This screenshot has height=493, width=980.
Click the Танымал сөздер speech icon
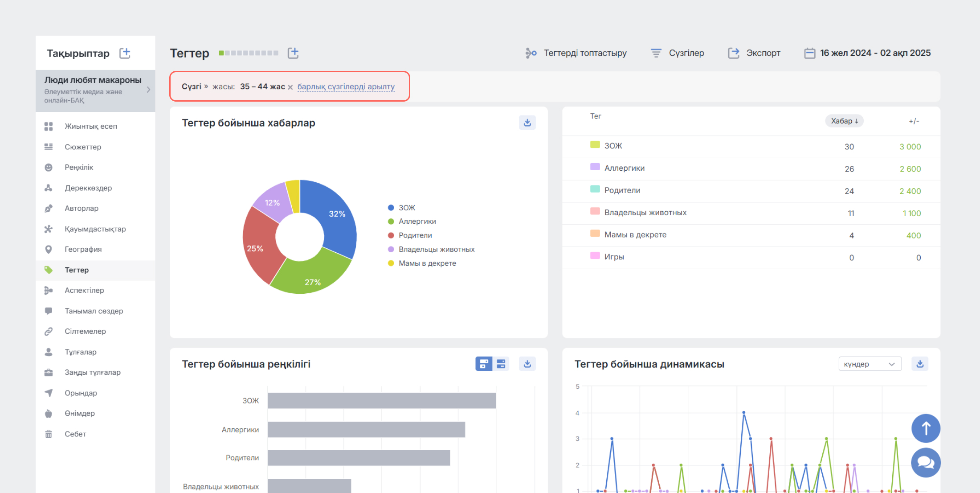49,311
